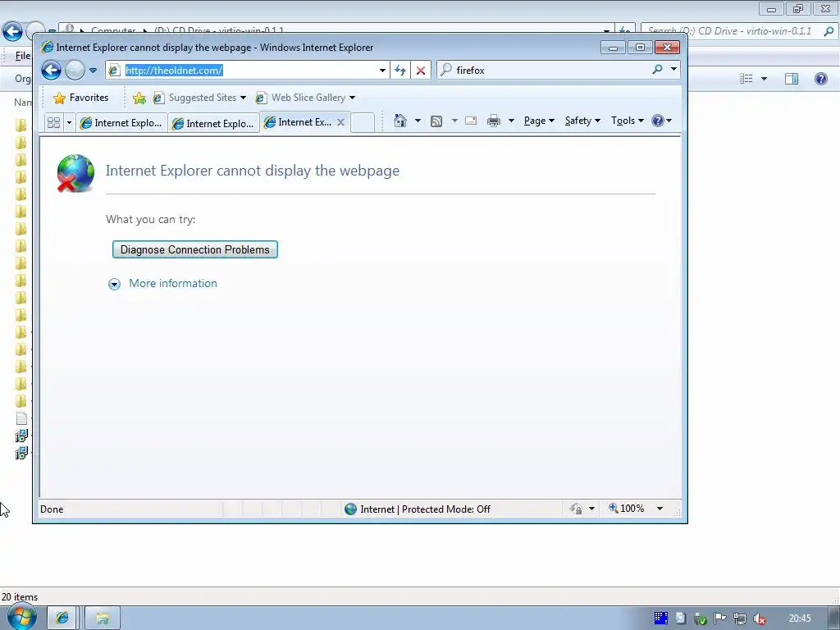Open the Safety menu
This screenshot has width=840, height=630.
582,121
